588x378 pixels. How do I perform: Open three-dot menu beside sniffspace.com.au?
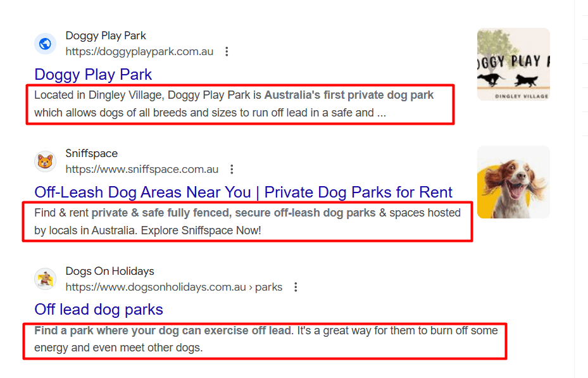[x=232, y=170]
